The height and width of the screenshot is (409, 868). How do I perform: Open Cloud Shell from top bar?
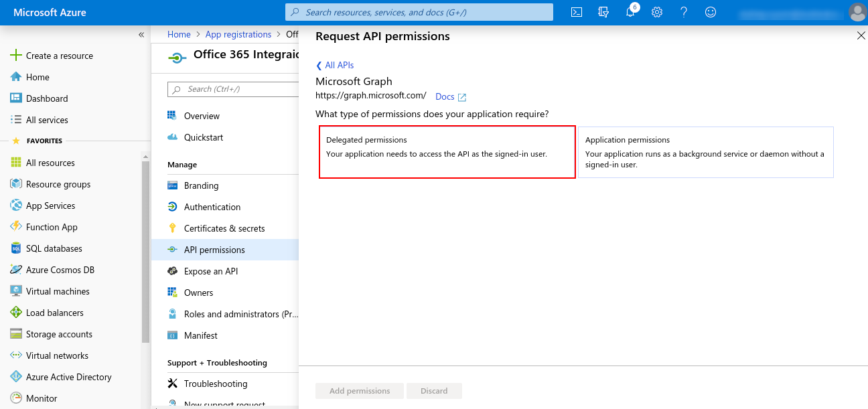pos(576,12)
